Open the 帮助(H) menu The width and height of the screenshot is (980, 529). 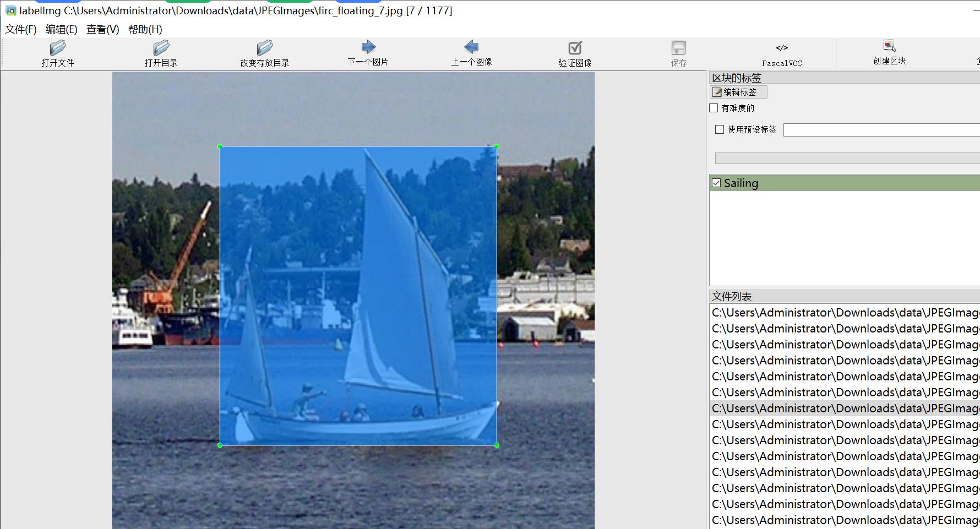[x=145, y=29]
